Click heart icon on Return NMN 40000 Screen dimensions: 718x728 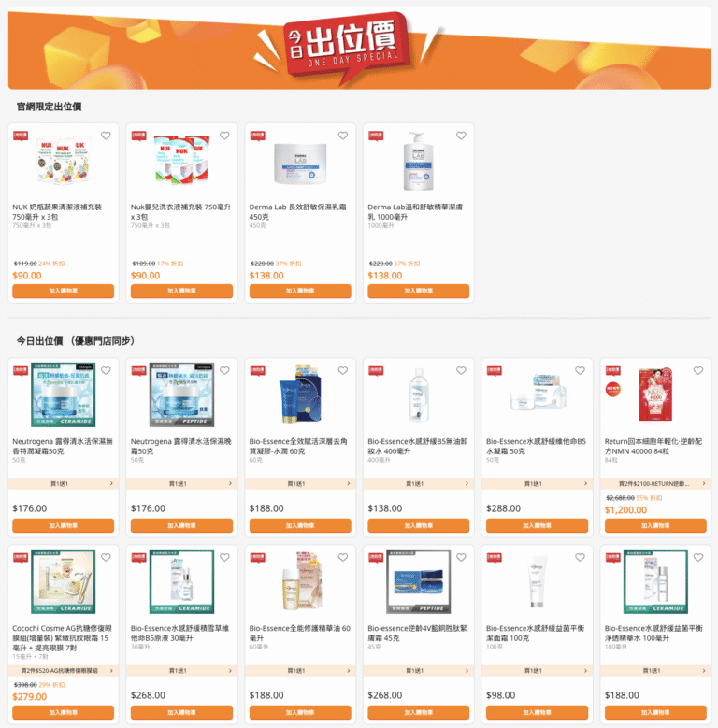click(x=698, y=370)
